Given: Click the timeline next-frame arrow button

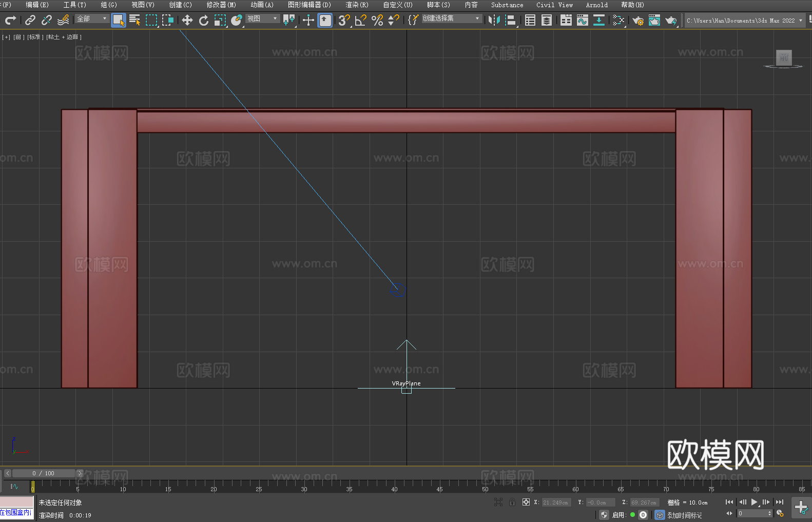Looking at the screenshot, I should (80, 473).
